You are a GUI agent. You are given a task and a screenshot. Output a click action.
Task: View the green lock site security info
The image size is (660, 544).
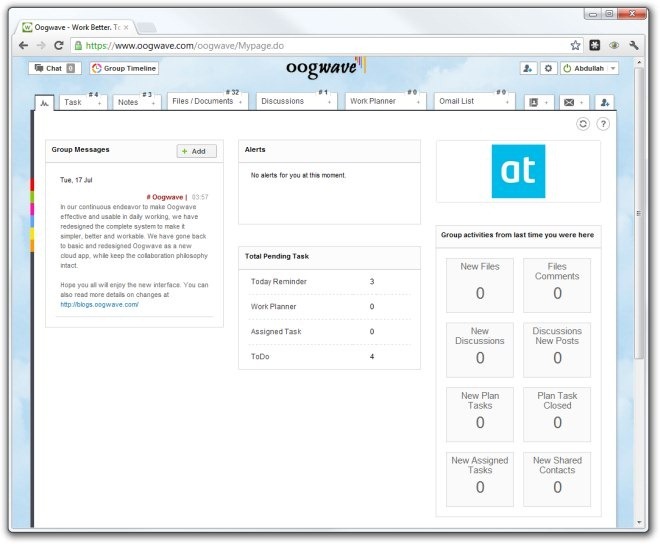[x=78, y=45]
